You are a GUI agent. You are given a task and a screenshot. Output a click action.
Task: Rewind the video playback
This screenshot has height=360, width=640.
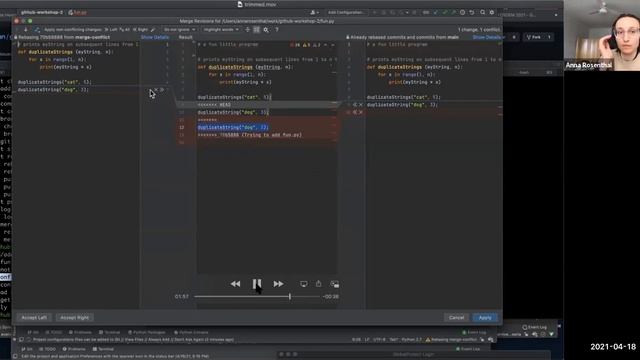click(x=235, y=284)
